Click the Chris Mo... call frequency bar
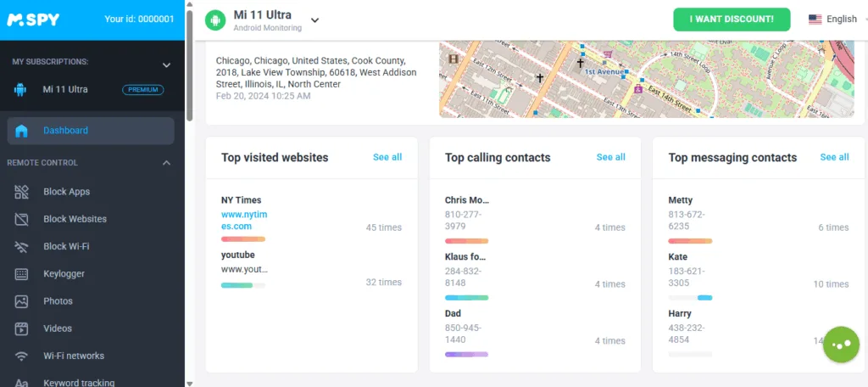Image resolution: width=868 pixels, height=387 pixels. (x=467, y=241)
